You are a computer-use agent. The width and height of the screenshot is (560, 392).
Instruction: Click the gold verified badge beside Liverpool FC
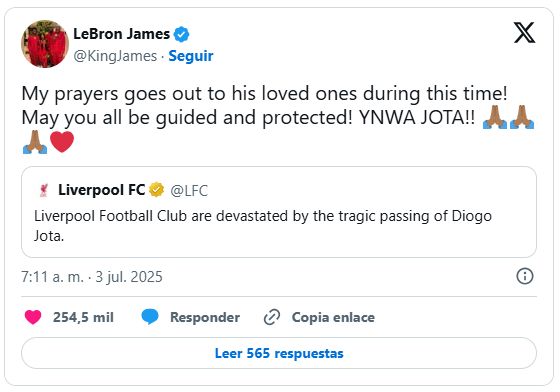(x=156, y=190)
